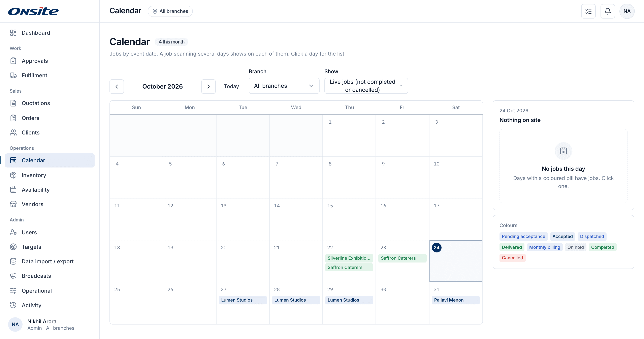Click the Monthly billing colour pill
Viewport: 644px width, 339px height.
(545, 247)
